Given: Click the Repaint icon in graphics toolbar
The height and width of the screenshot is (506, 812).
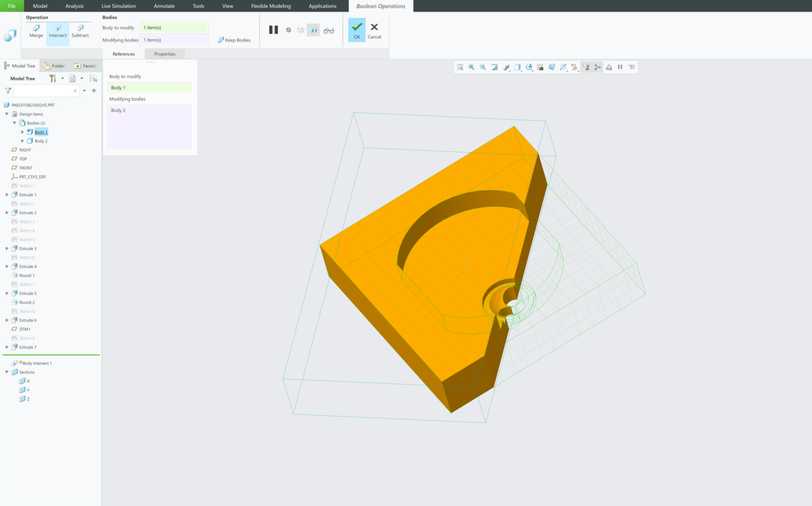Looking at the screenshot, I should [494, 67].
